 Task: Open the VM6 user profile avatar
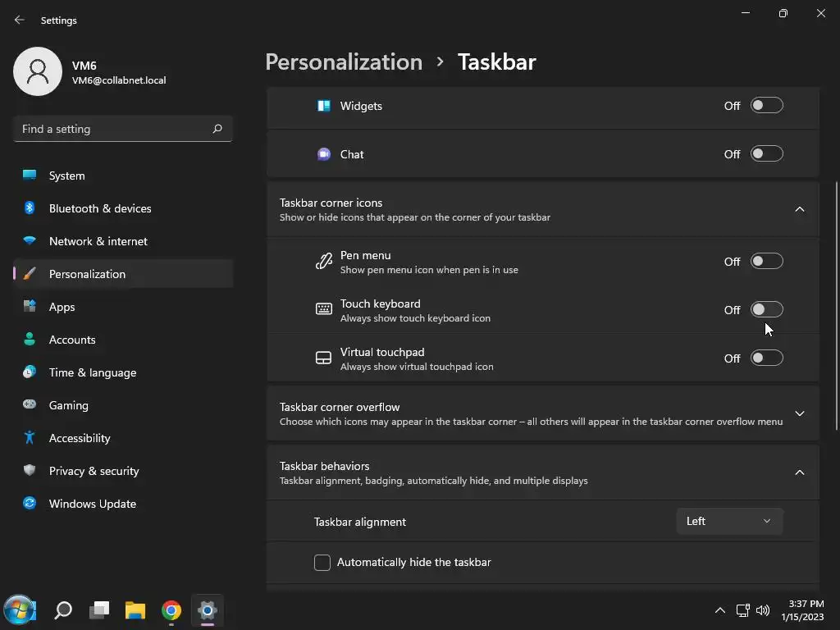(x=38, y=71)
